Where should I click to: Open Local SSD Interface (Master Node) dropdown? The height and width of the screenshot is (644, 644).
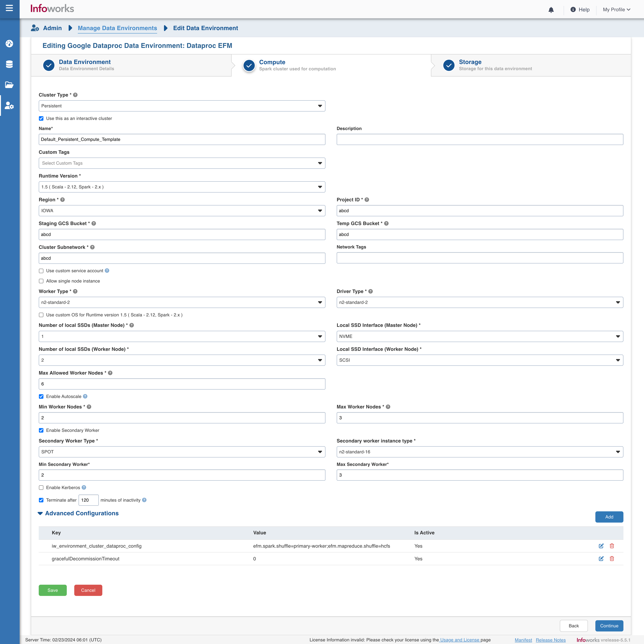click(480, 337)
